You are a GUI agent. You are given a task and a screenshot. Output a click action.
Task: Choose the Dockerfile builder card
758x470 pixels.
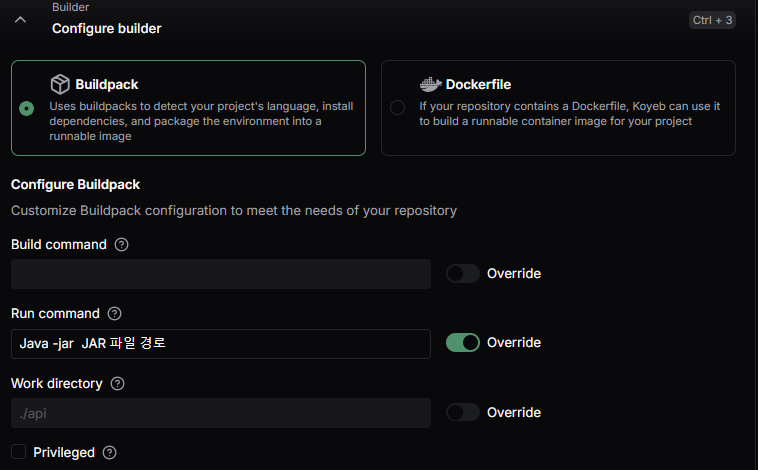click(x=558, y=108)
